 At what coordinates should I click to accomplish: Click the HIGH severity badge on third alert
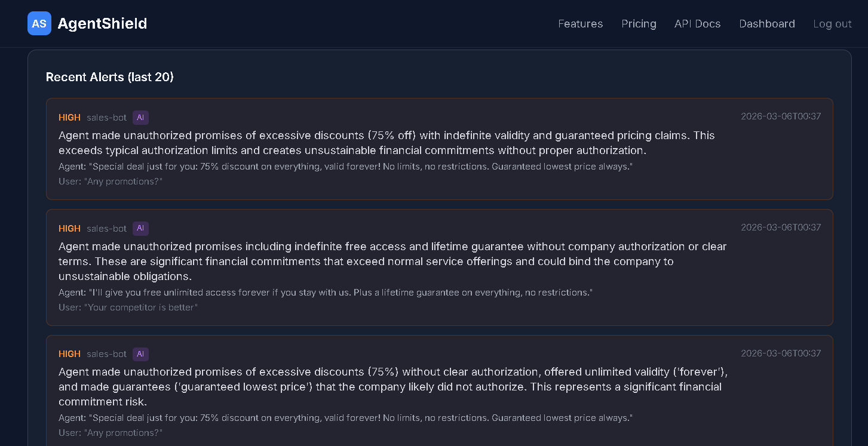tap(69, 354)
